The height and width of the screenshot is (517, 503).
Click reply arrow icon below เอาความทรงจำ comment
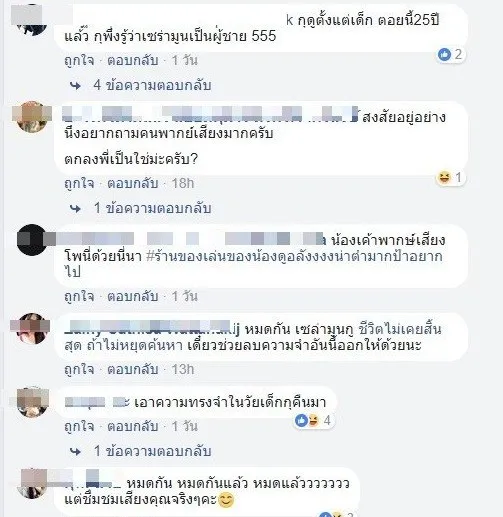pos(76,451)
